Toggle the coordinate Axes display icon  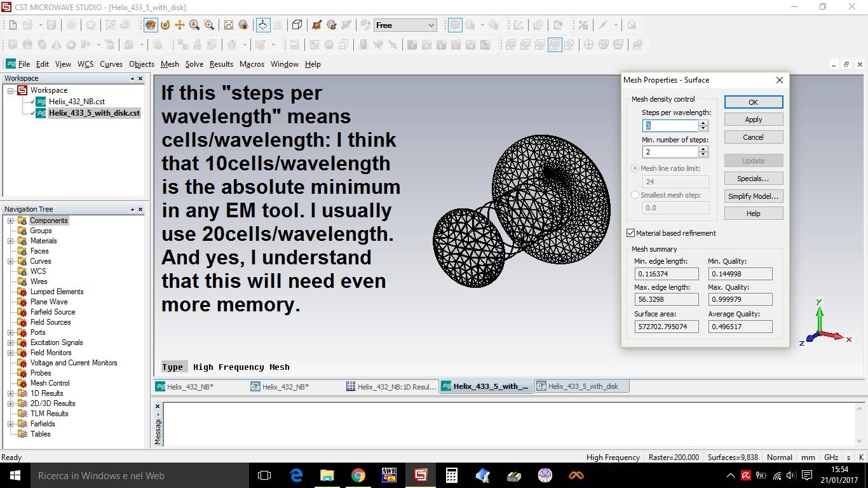coord(262,25)
